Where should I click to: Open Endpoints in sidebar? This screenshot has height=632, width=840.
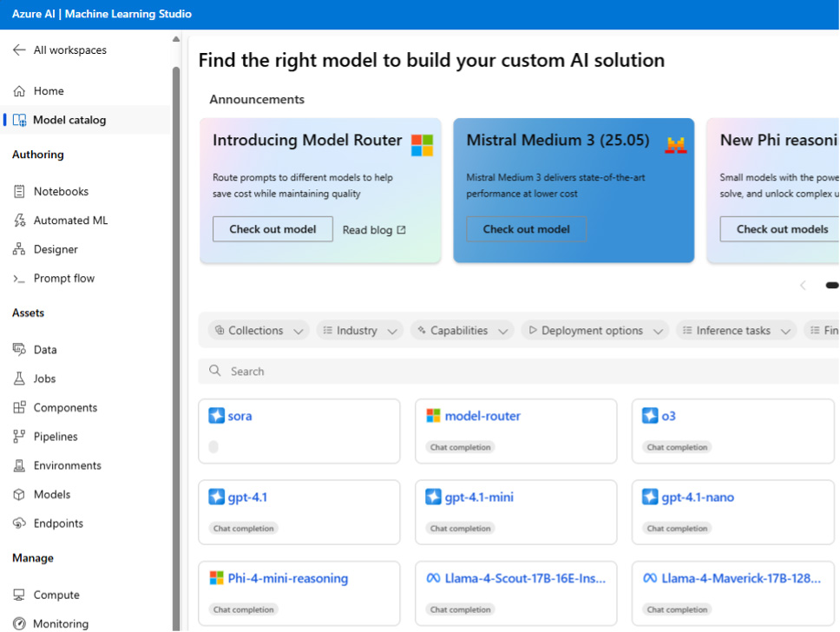coord(58,523)
